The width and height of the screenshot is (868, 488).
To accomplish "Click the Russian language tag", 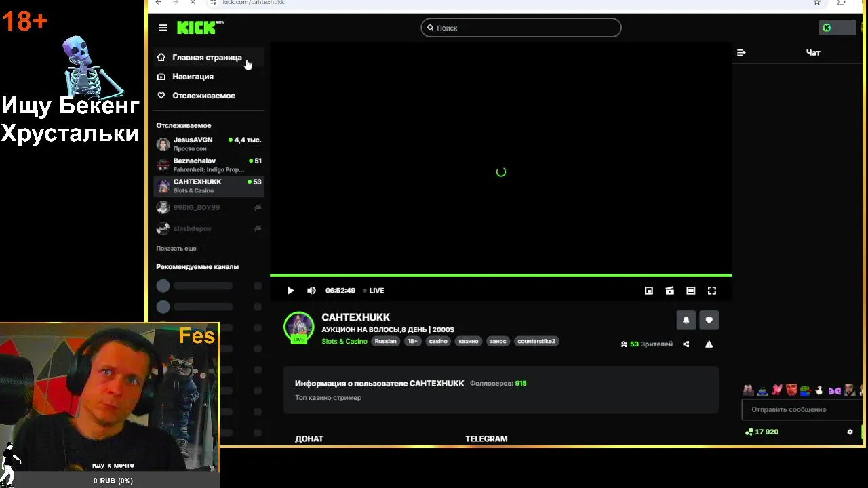I will 385,342.
